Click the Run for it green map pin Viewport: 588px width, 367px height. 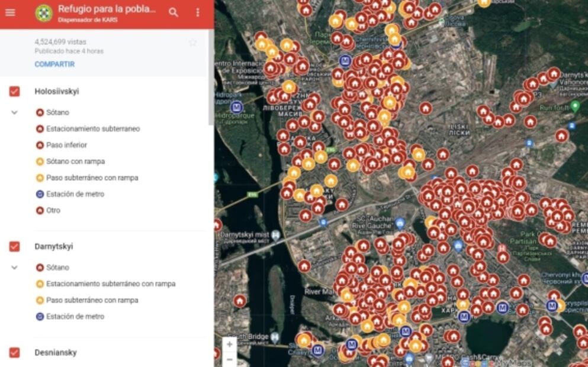(574, 107)
